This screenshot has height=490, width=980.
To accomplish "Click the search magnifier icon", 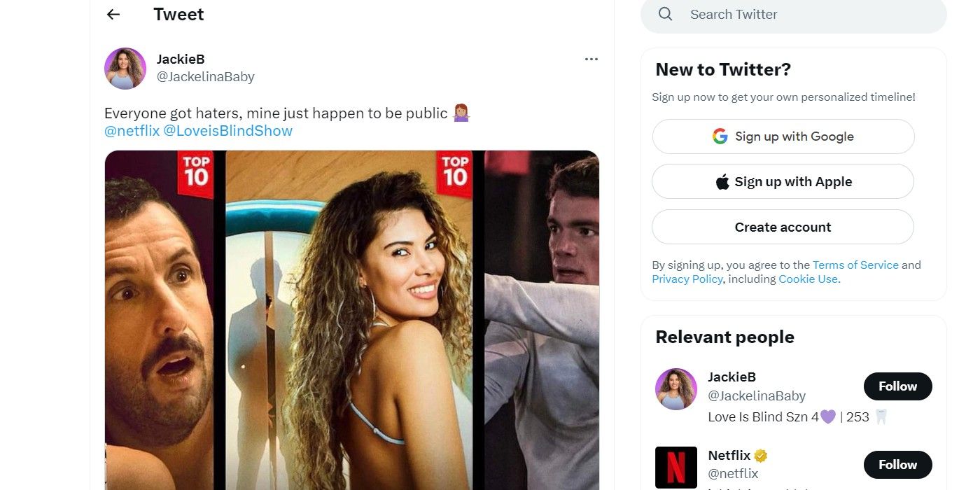I will pyautogui.click(x=666, y=15).
